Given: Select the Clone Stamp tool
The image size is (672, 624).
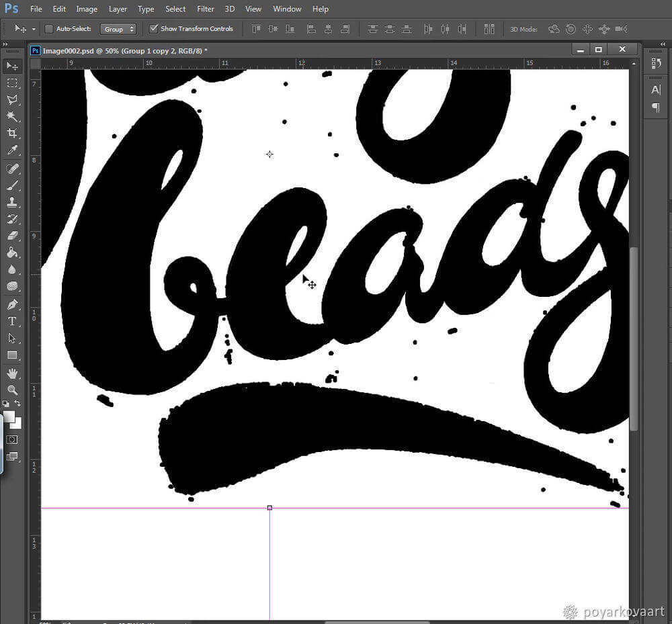Looking at the screenshot, I should coord(12,202).
